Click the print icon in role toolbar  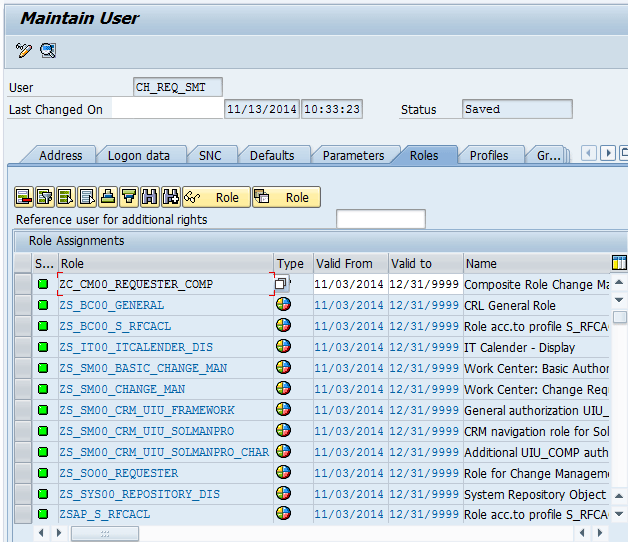pyautogui.click(x=108, y=197)
